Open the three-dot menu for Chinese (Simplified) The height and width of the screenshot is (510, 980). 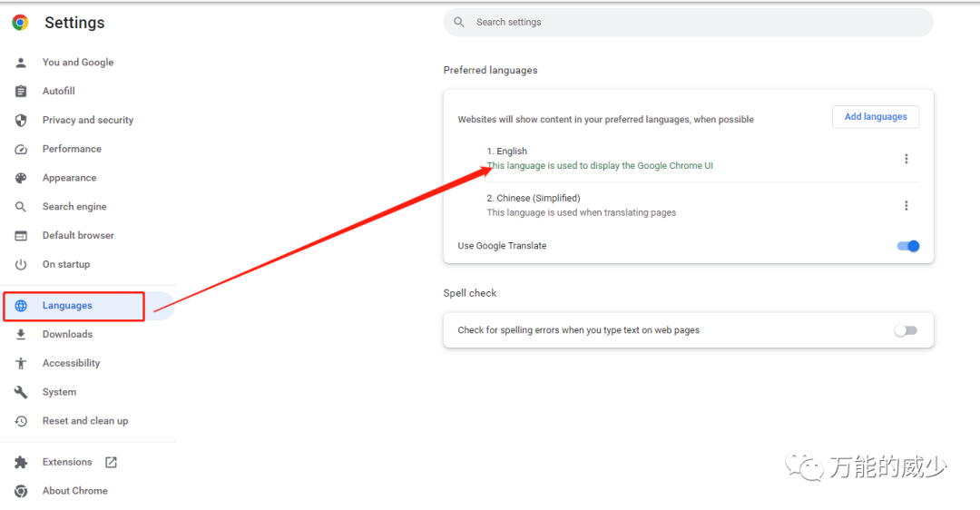906,206
